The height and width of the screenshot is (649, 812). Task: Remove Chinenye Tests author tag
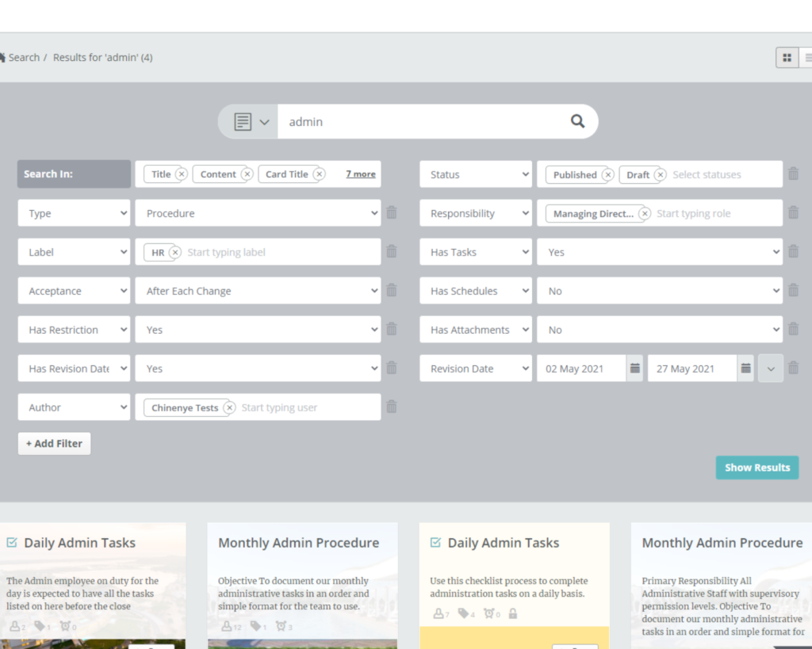click(229, 408)
